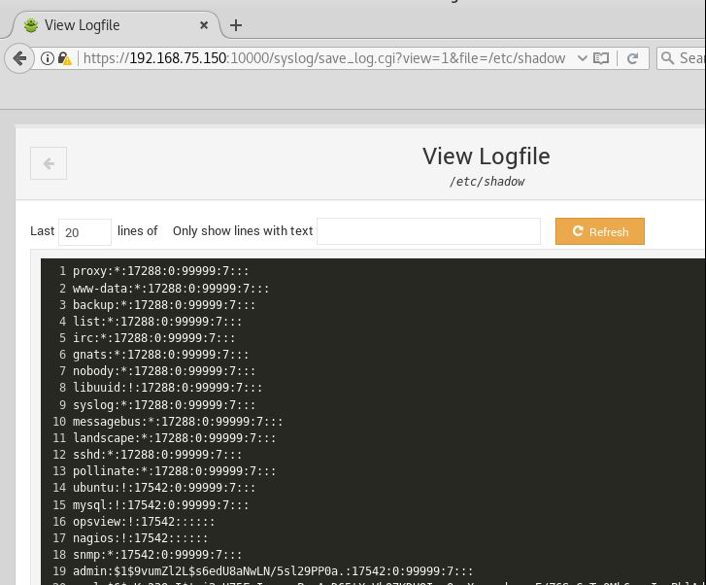
Task: Edit the Last lines count field
Action: click(85, 232)
